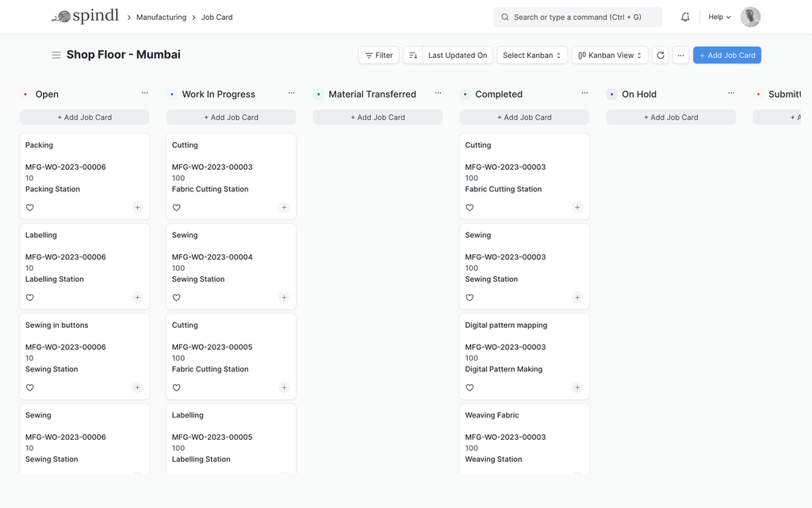Viewport: 812px width, 508px height.
Task: Focus the search or command input field
Action: pyautogui.click(x=578, y=17)
